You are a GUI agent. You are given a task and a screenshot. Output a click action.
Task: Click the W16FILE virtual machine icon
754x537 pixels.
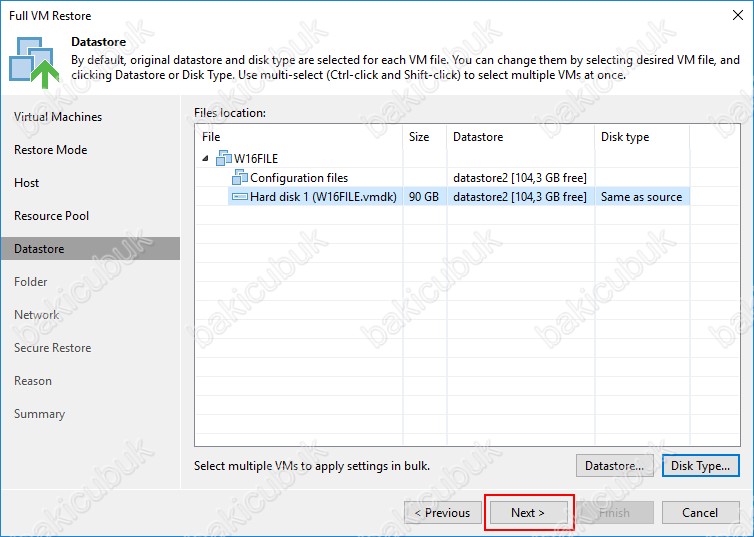[x=224, y=158]
